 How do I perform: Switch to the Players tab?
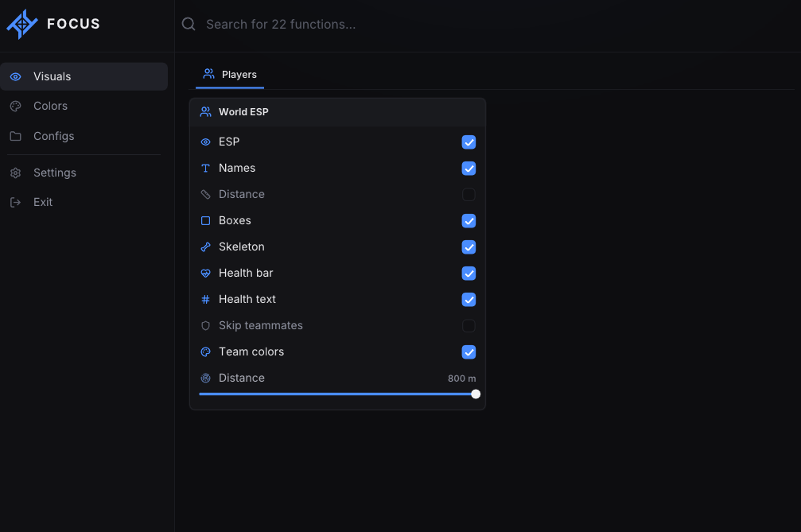(x=230, y=75)
